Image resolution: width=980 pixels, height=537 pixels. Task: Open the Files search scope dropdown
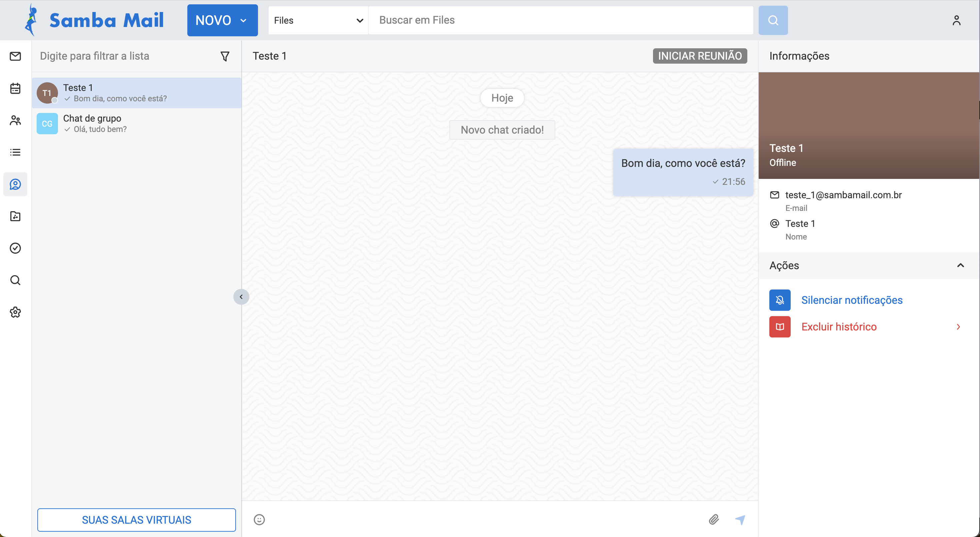pos(318,20)
